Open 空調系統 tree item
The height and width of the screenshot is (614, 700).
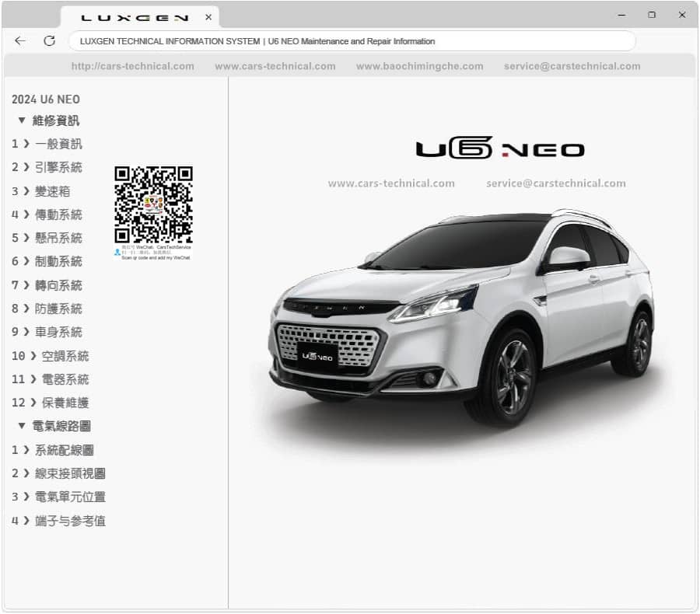(65, 356)
